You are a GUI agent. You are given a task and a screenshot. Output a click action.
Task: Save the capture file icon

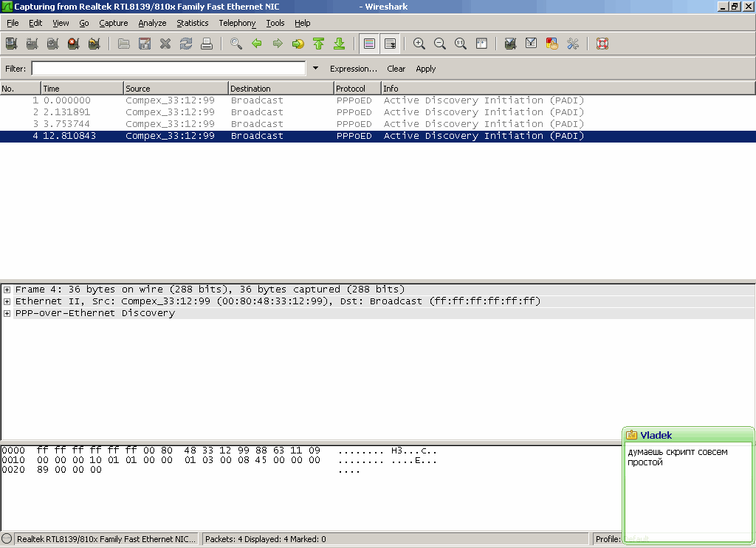pos(145,44)
